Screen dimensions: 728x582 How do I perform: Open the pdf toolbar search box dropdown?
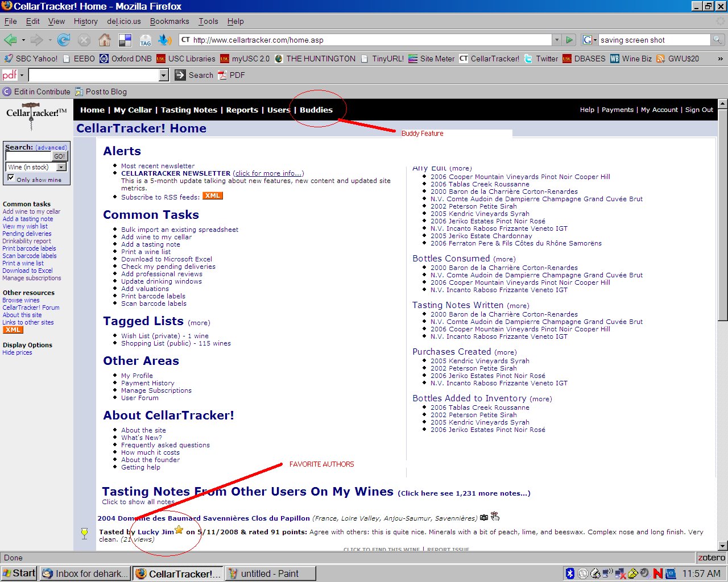tap(164, 75)
